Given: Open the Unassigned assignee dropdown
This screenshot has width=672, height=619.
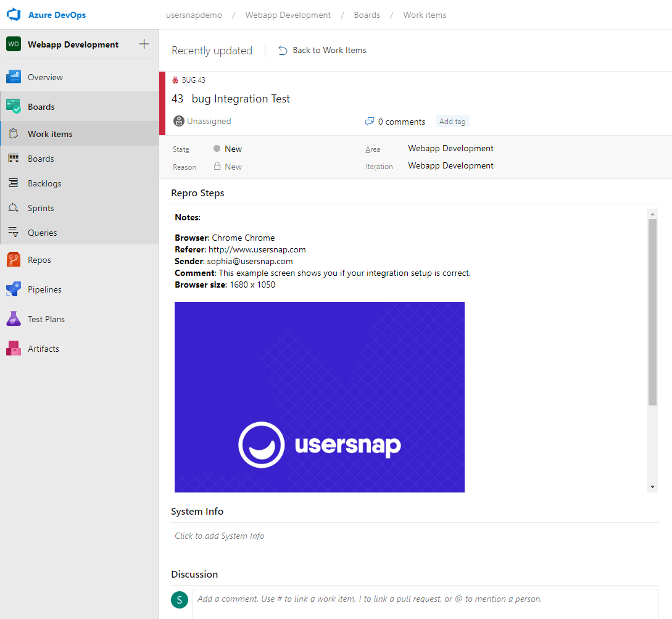Looking at the screenshot, I should click(x=209, y=122).
